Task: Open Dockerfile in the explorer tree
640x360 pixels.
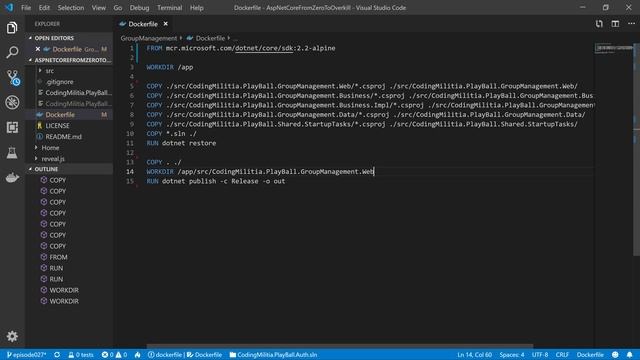Action: click(60, 115)
